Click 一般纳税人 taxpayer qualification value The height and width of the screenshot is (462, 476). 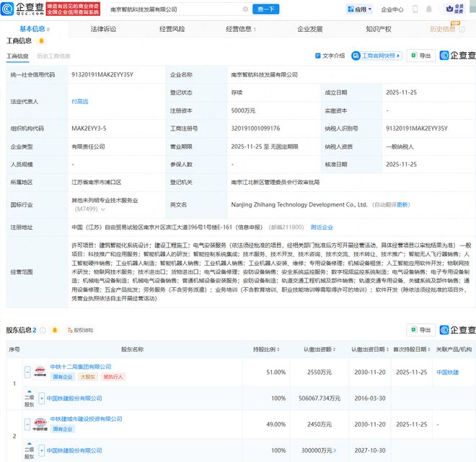pyautogui.click(x=400, y=147)
